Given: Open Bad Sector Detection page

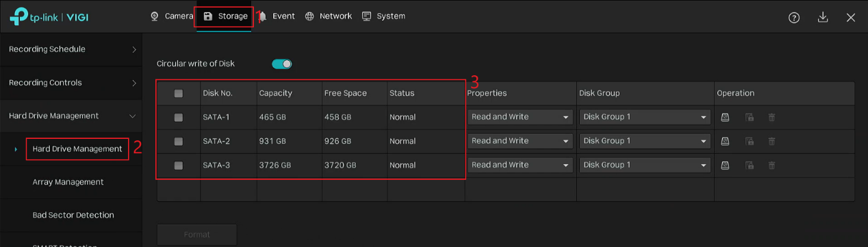Looking at the screenshot, I should 73,215.
